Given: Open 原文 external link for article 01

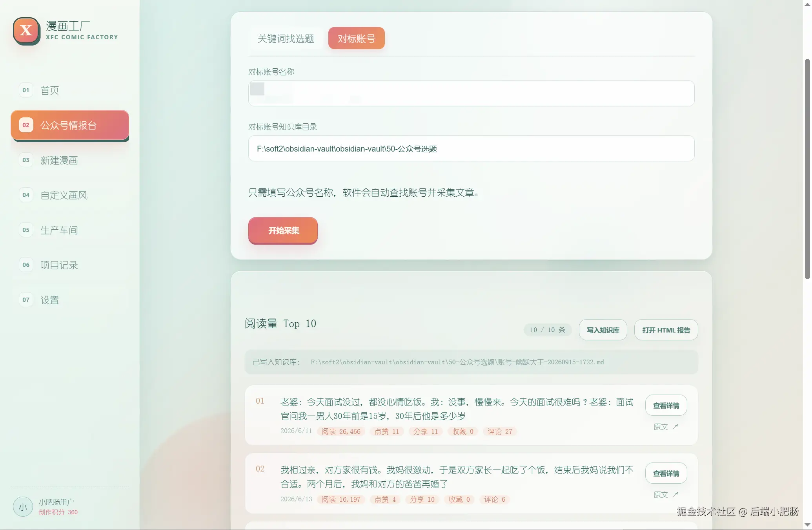Looking at the screenshot, I should pos(666,427).
